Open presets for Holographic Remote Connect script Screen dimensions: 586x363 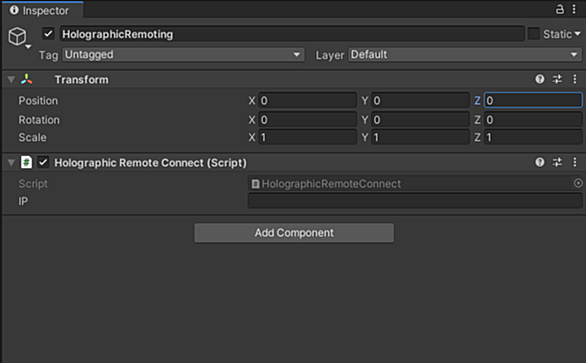click(557, 162)
